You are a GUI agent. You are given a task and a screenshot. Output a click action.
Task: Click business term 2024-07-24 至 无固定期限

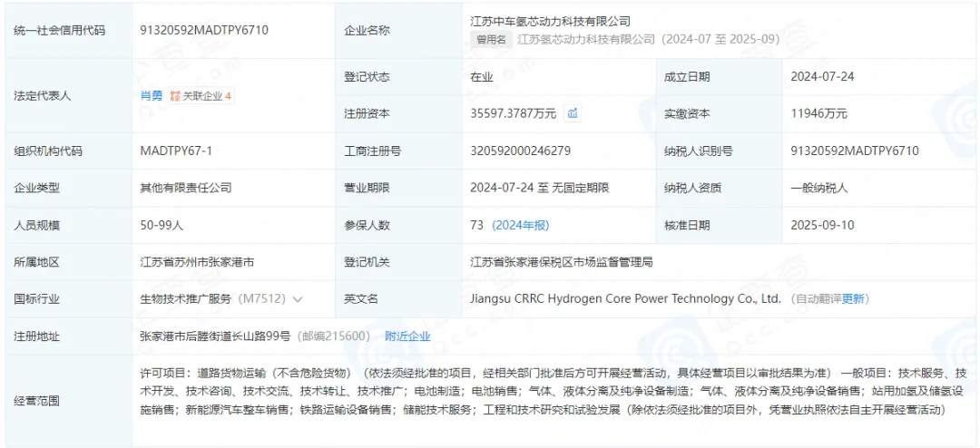[x=540, y=188]
